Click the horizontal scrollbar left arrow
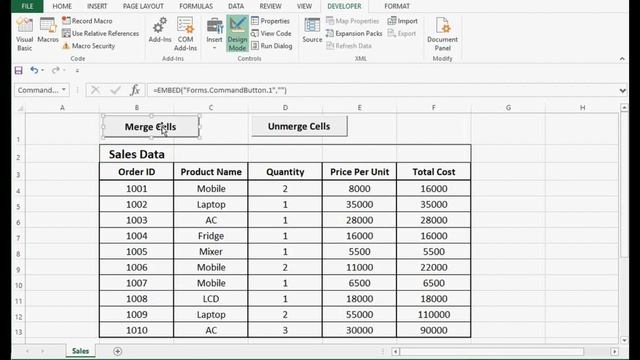Screen dimensions: 640x360 (395, 351)
